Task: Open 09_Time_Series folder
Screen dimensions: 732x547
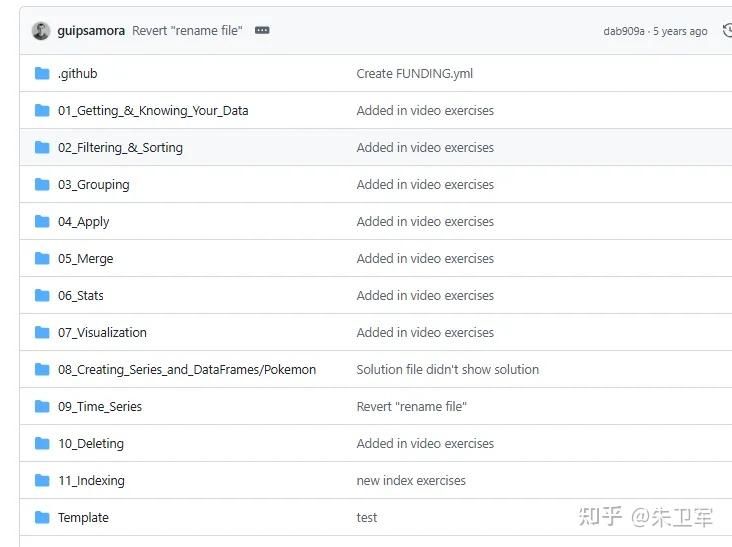Action: (100, 407)
